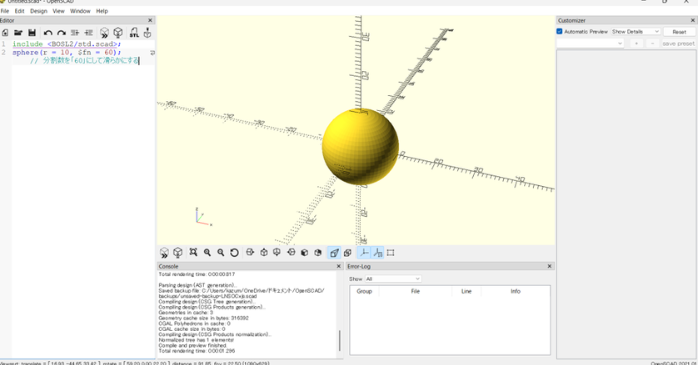Toggle Show Edges in viewport
Screen dimensions: 698x365
[x=390, y=252]
